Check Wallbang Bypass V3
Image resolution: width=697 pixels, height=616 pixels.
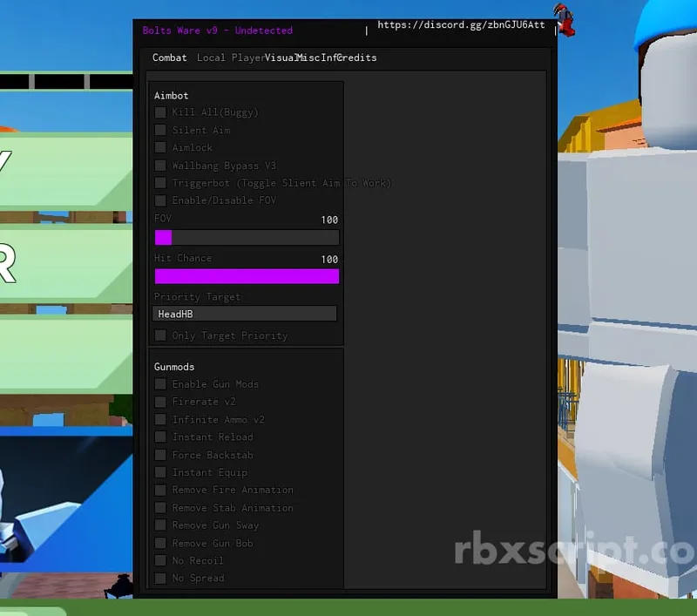coord(160,165)
